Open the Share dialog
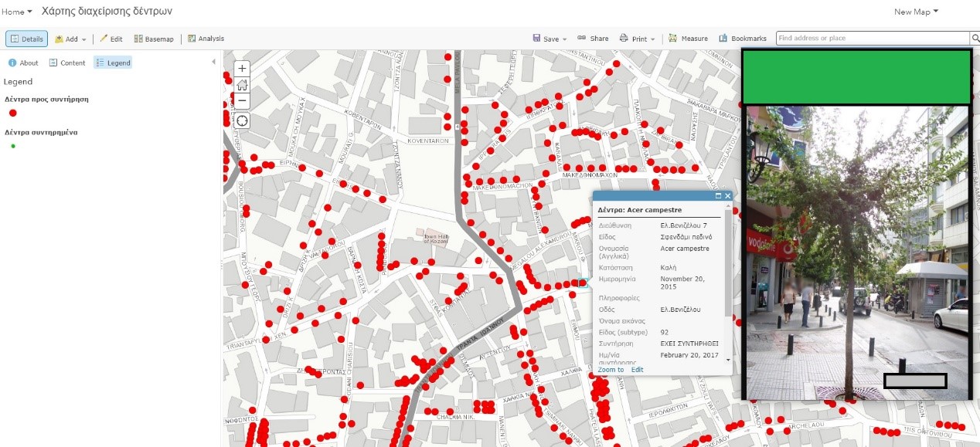Viewport: 980px width, 447px height. pyautogui.click(x=593, y=39)
